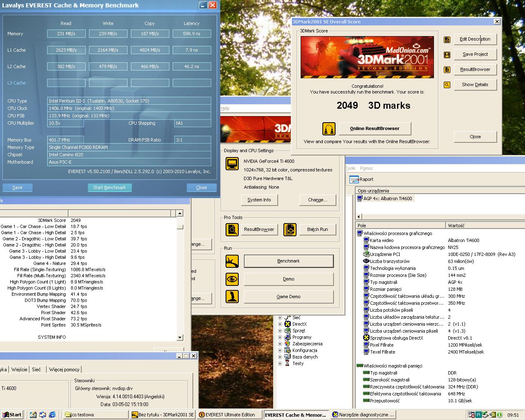Click the Sprzętowa obsługa DirectX row icon
The width and height of the screenshot is (525, 420).
pos(366,338)
